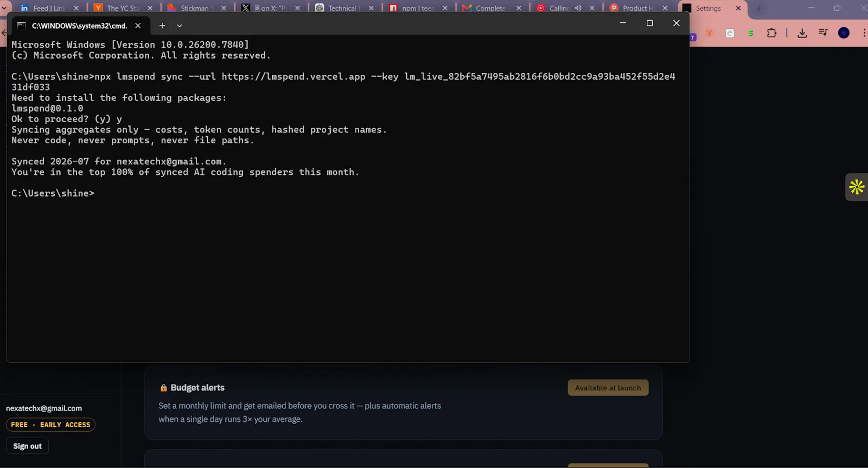Image resolution: width=868 pixels, height=468 pixels.
Task: Open a new browser tab
Action: point(759,8)
